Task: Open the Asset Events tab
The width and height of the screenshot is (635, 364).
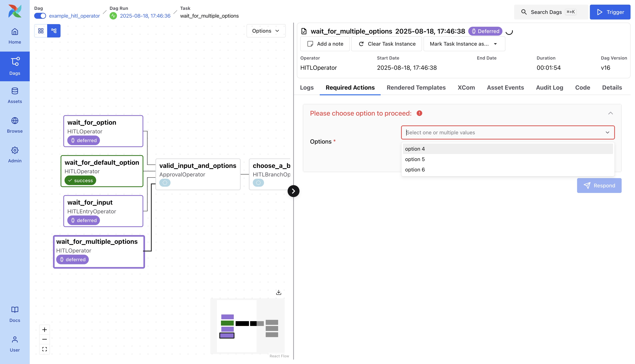Action: click(x=505, y=88)
